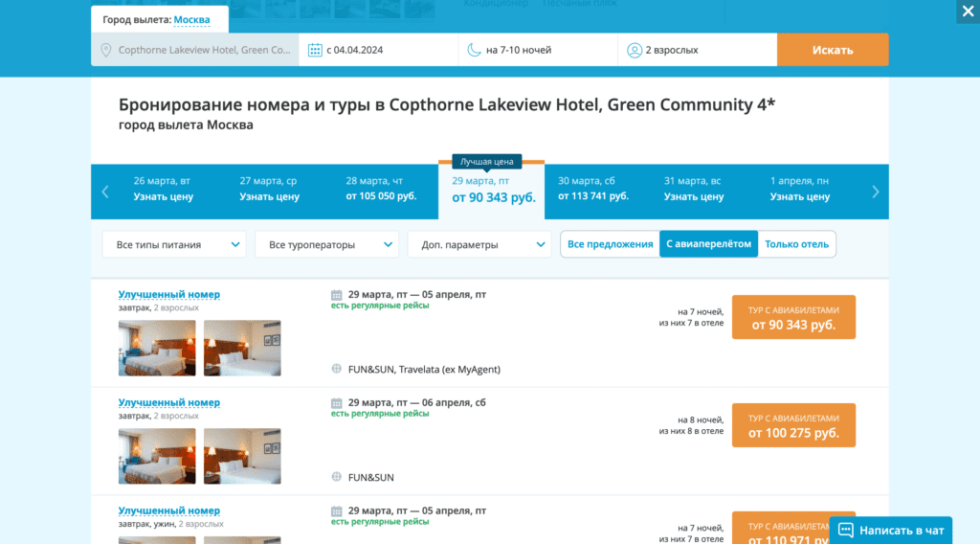The image size is (980, 544).
Task: Click the calendar icon in the departure date field
Action: click(315, 50)
